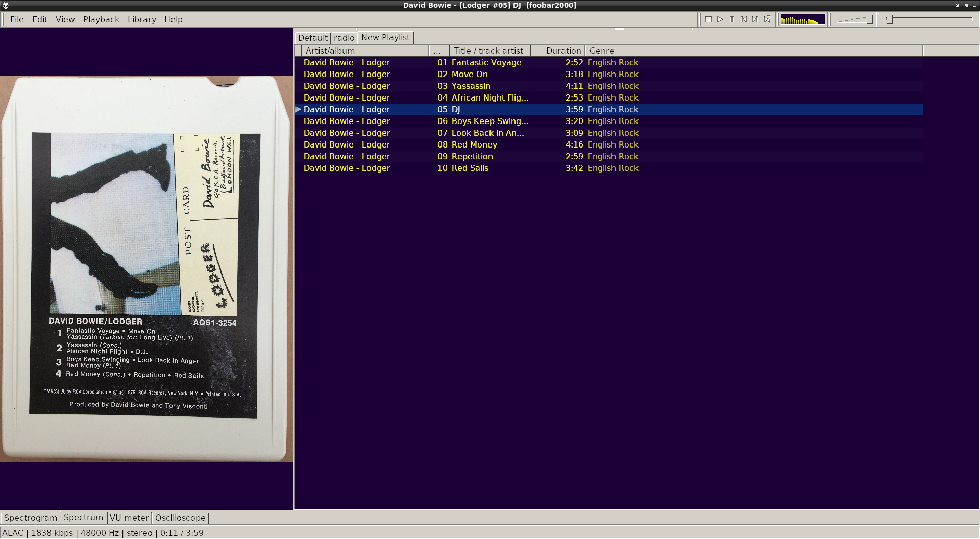Open the File menu
This screenshot has width=980, height=539.
coord(17,19)
